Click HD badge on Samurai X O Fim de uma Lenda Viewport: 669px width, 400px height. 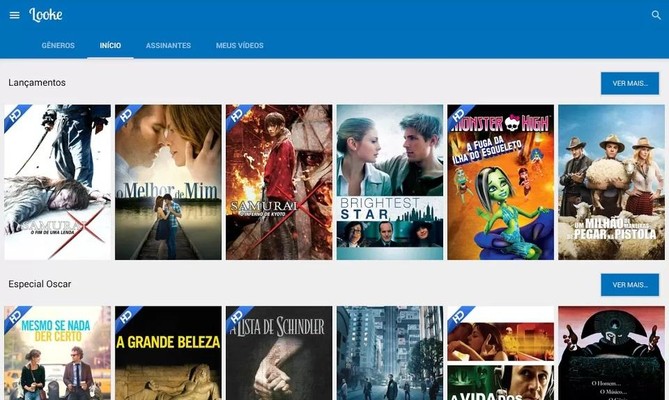click(x=15, y=115)
